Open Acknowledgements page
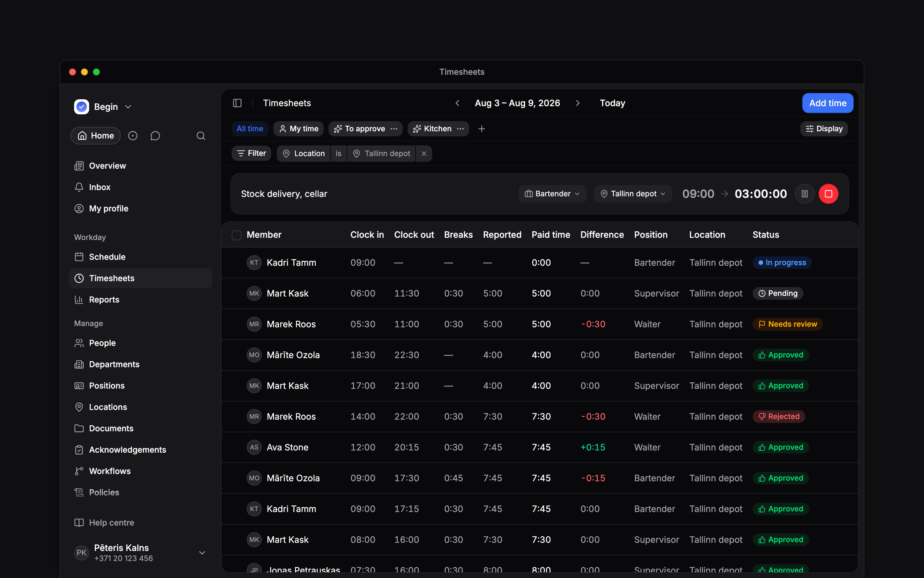 [141, 450]
